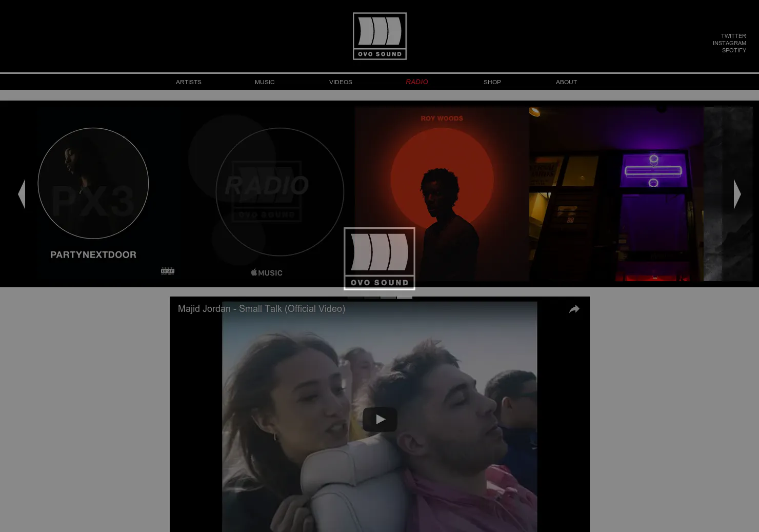
Task: Click the video share arrow icon
Action: (574, 309)
